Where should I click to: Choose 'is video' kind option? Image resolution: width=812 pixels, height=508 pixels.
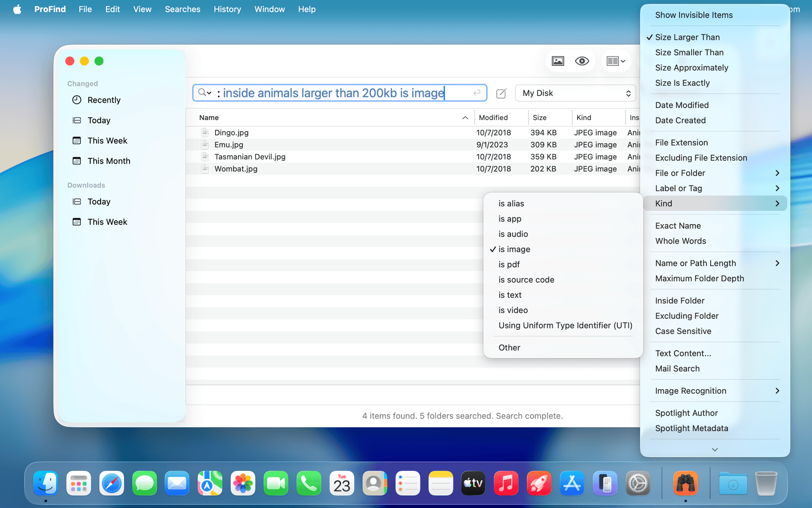[563, 310]
